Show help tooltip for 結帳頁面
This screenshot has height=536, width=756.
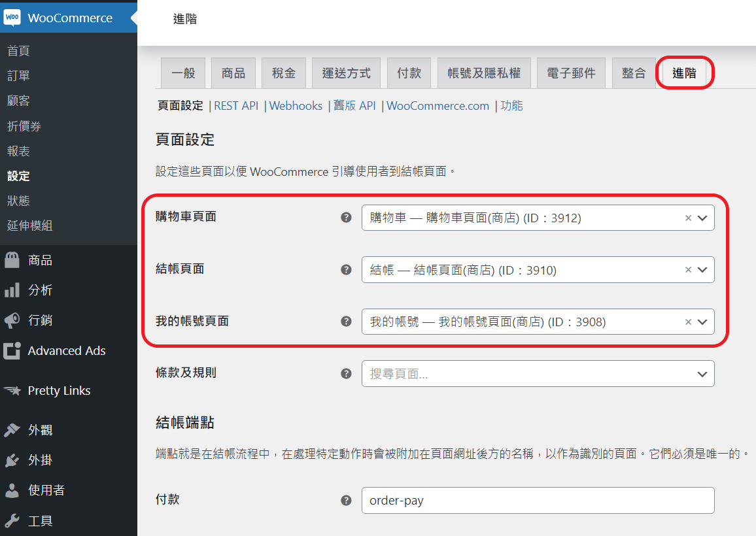(x=346, y=269)
